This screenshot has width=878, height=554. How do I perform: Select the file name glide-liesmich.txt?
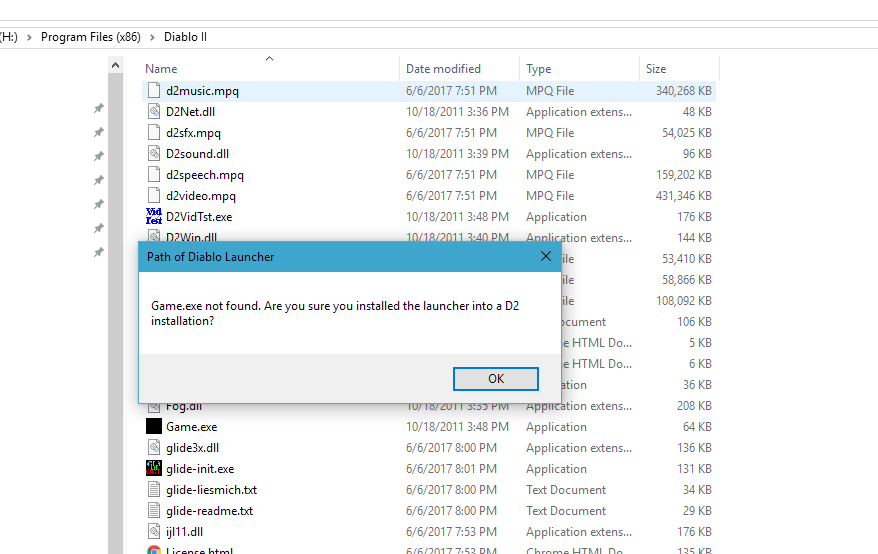click(211, 490)
